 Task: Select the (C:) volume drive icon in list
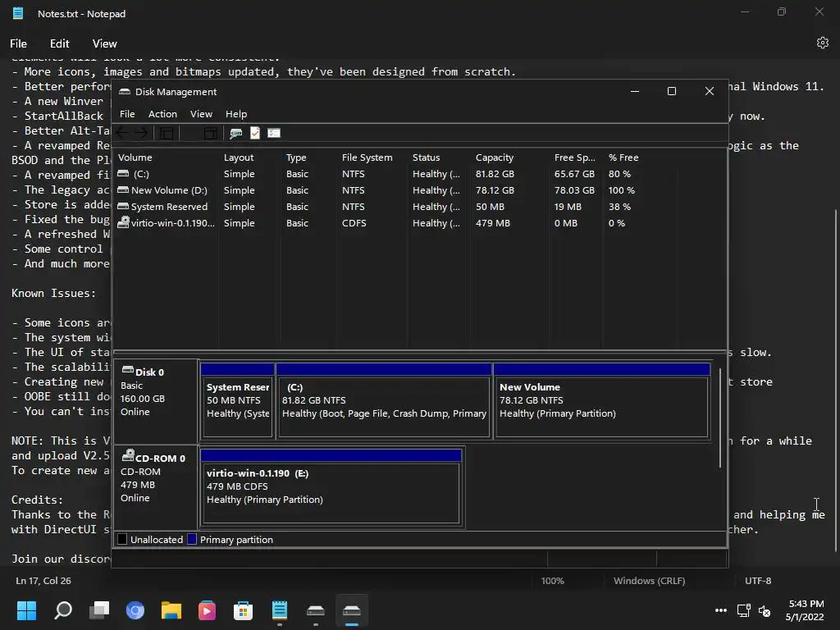[x=123, y=174]
